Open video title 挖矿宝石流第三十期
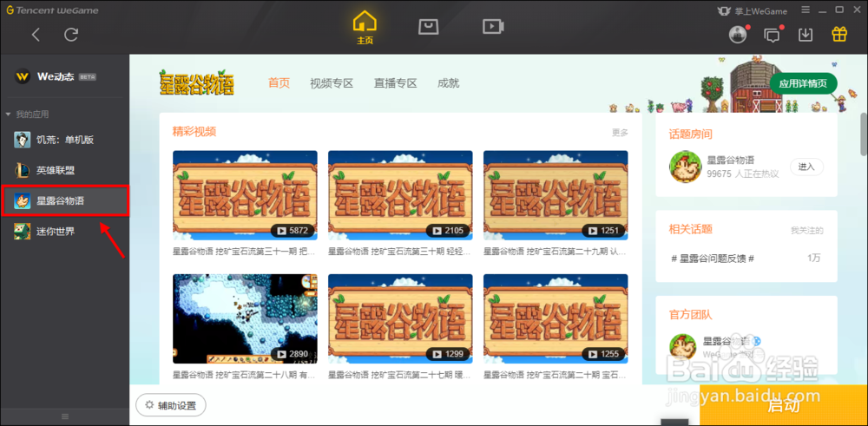The width and height of the screenshot is (868, 426). (x=399, y=252)
